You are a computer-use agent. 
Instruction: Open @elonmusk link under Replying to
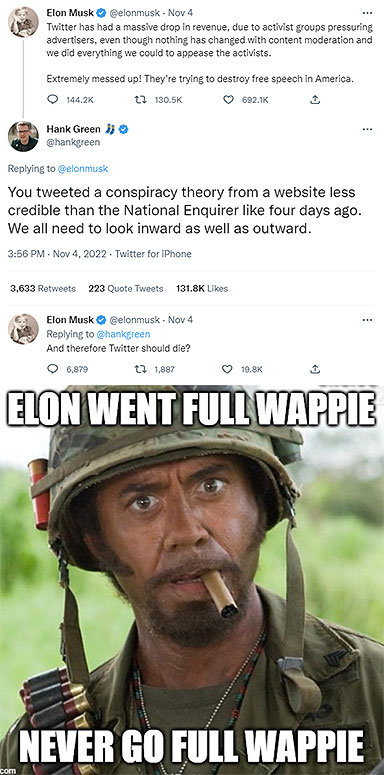[83, 169]
